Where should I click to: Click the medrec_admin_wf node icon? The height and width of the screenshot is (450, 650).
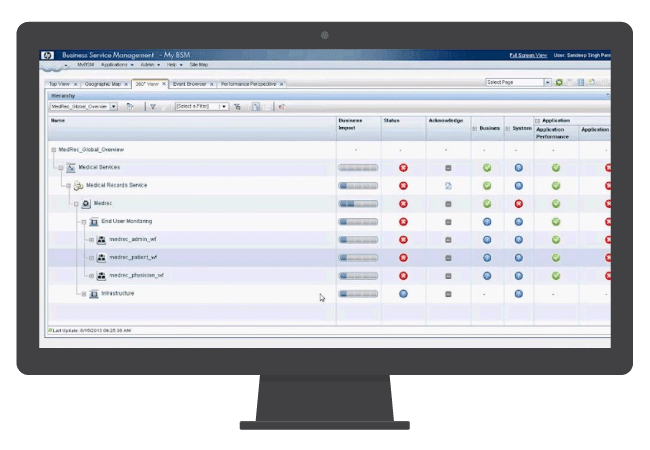click(x=101, y=240)
